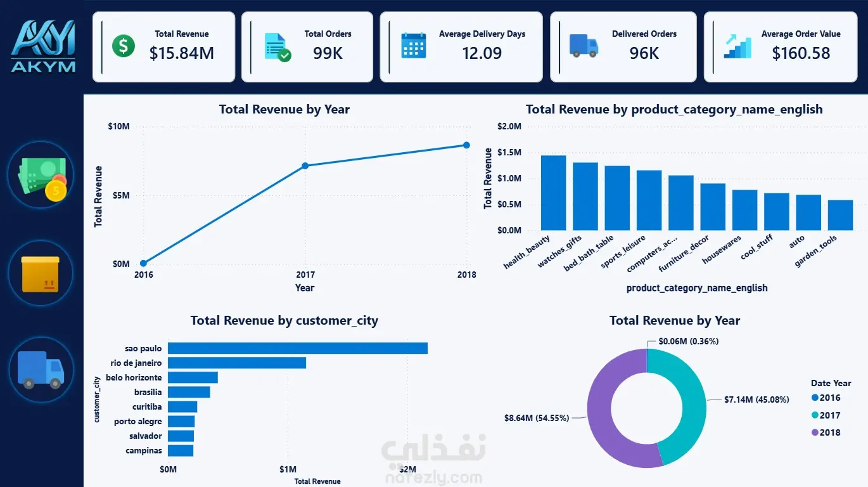
Task: Select the auto category bar
Action: pos(808,212)
